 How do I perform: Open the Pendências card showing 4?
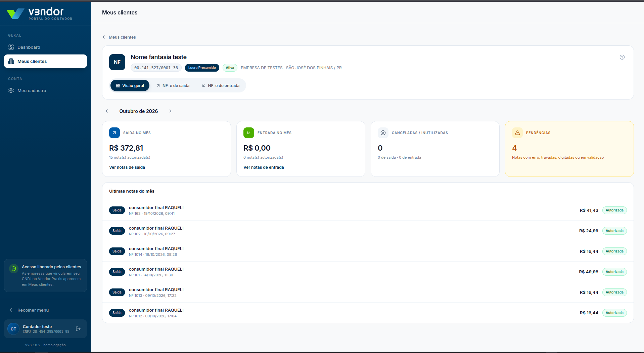(569, 149)
